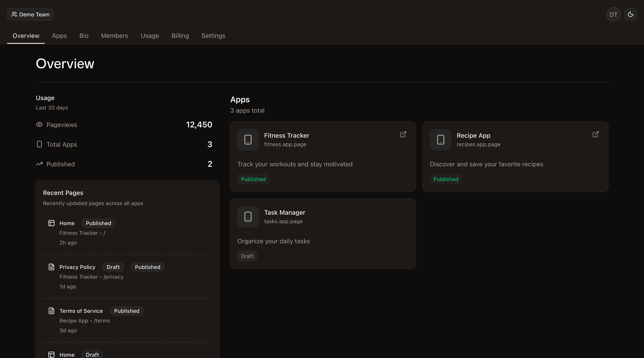This screenshot has height=358, width=644.
Task: Click the Privacy Policy page name
Action: 77,267
